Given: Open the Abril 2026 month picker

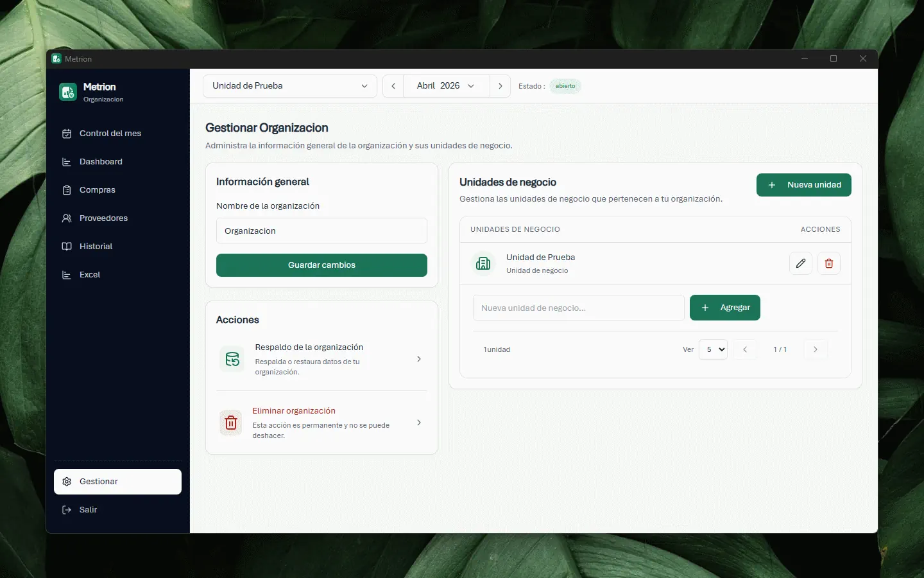Looking at the screenshot, I should (446, 86).
